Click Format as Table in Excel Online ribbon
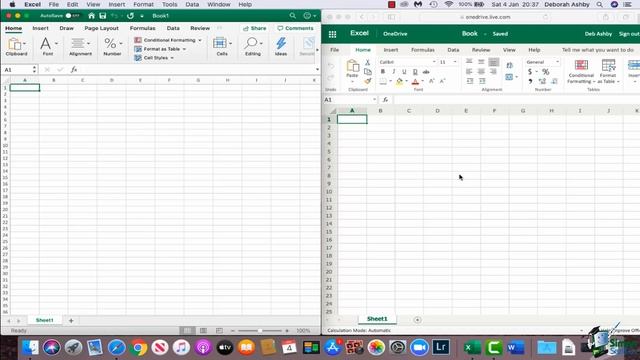Viewport: 640px width, 360px height. pos(608,71)
